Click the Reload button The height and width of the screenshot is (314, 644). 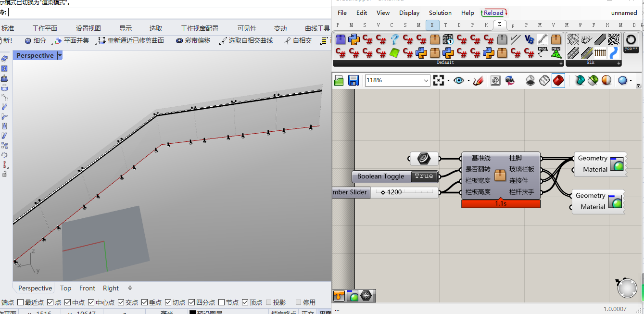click(x=494, y=13)
